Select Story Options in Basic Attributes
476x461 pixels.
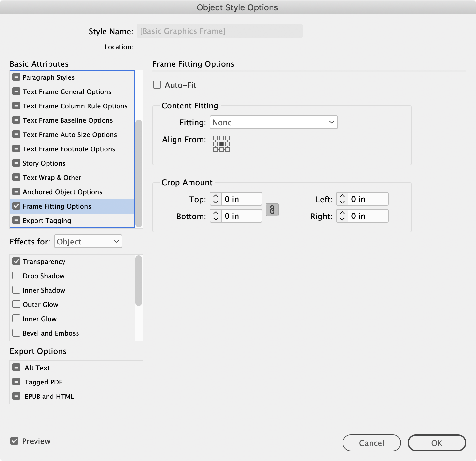click(x=72, y=163)
